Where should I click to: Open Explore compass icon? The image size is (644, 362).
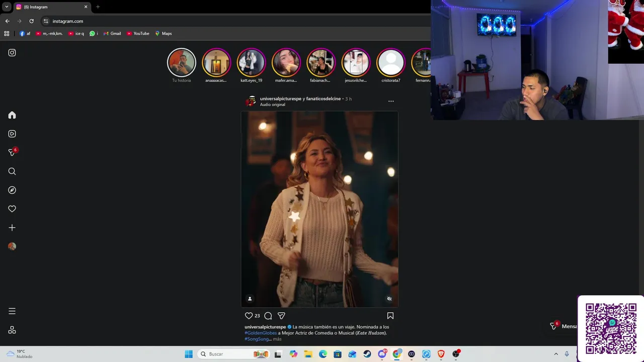pos(12,190)
